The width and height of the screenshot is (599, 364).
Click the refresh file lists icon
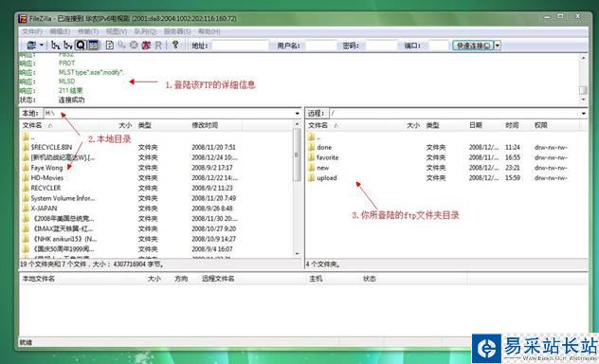click(x=110, y=45)
